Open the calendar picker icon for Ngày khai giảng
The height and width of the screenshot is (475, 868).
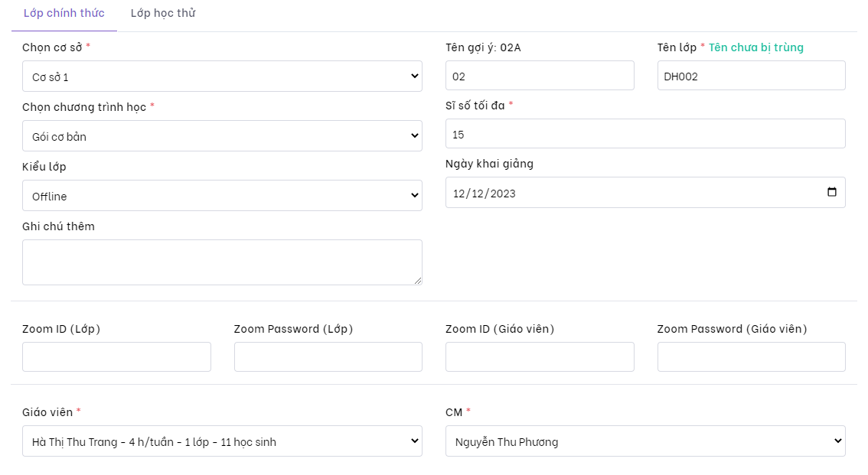832,193
